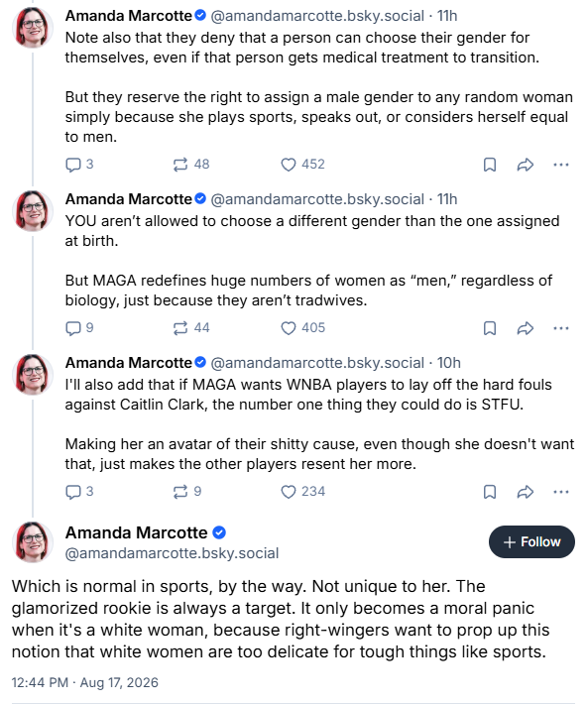Screen dimensions: 588x705
Task: Open more options on first post
Action: click(561, 165)
